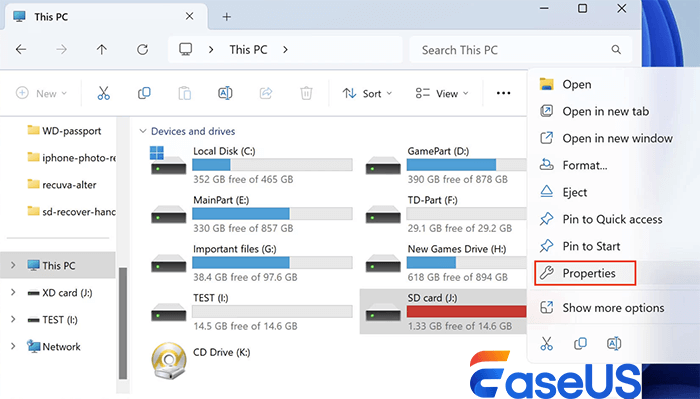Click Copy icon at context menu bottom
The height and width of the screenshot is (399, 700).
coord(580,344)
